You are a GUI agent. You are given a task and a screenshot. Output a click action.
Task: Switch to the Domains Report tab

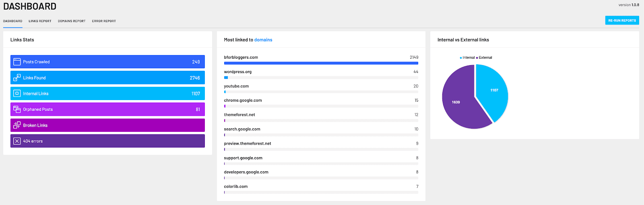72,21
